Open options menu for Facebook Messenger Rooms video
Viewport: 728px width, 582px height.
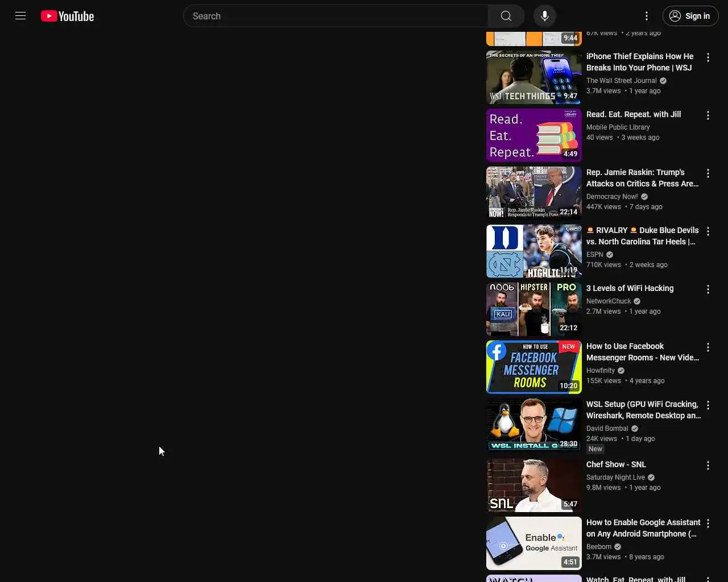point(708,347)
